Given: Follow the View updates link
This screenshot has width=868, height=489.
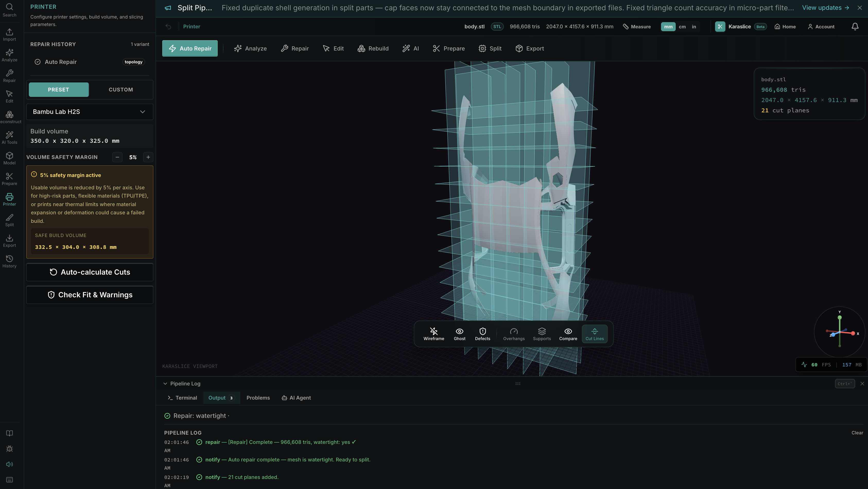Looking at the screenshot, I should (825, 8).
